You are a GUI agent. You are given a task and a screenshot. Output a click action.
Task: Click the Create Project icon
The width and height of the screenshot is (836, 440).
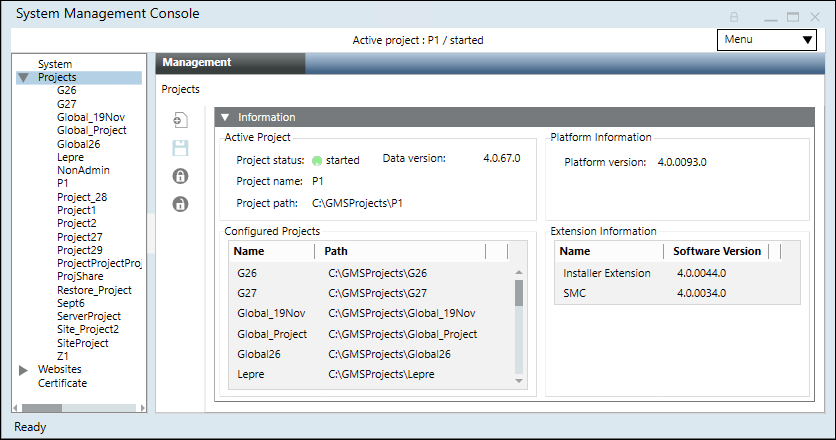(x=180, y=120)
